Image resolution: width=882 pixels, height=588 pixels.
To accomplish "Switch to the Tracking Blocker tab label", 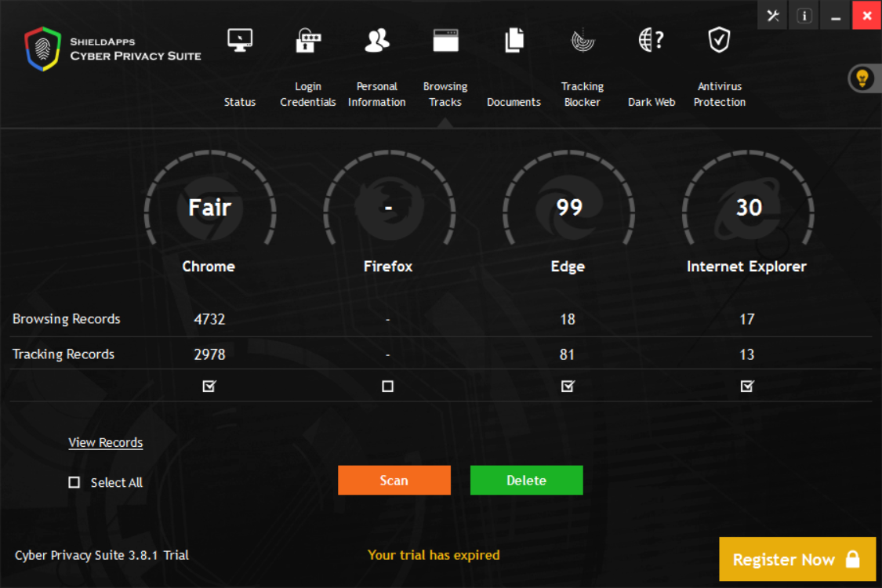I will pos(583,94).
